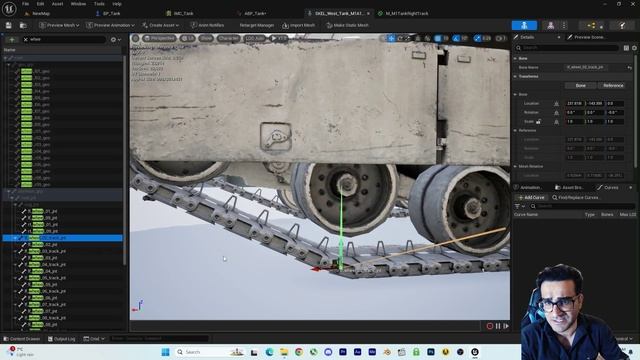Open the playback speed x1.0 menu

click(279, 38)
